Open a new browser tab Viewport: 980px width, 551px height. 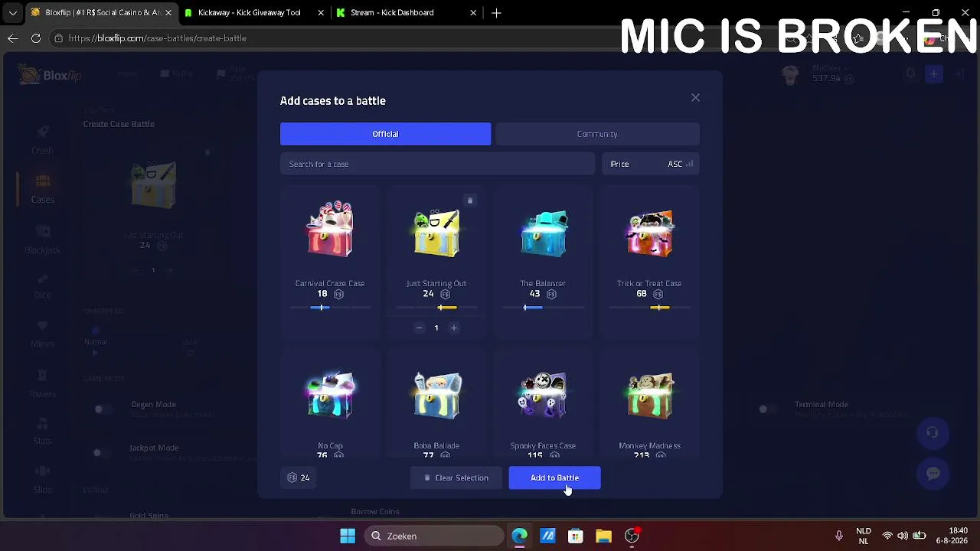[x=497, y=13]
